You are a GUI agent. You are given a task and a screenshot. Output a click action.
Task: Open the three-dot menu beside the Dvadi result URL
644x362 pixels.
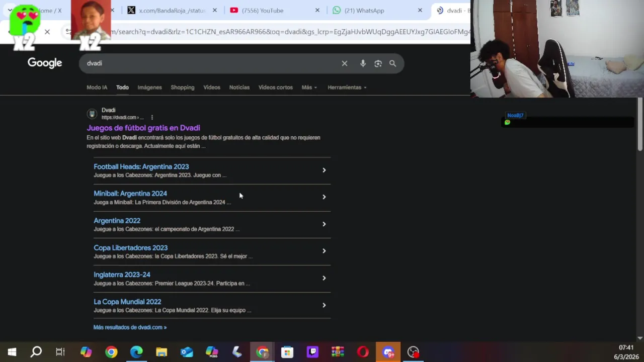point(152,117)
